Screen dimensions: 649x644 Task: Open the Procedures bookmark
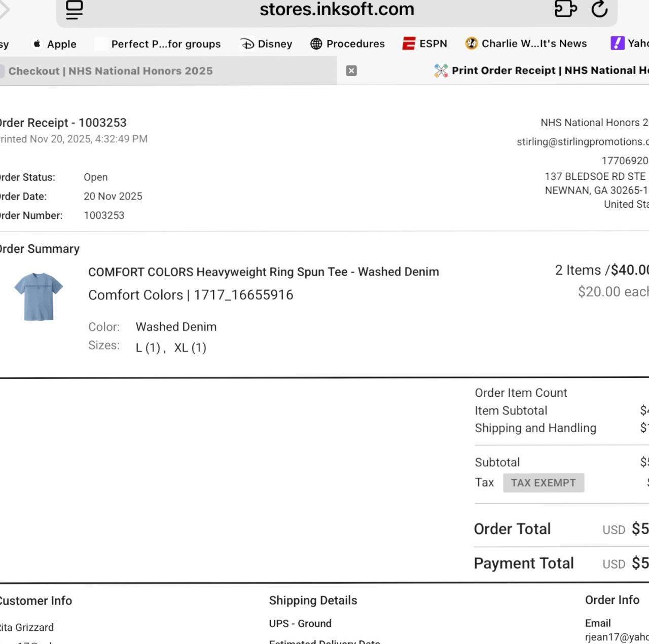pos(347,44)
